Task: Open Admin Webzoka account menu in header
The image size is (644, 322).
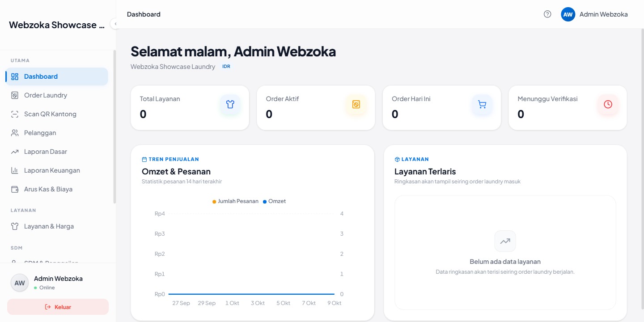Action: [594, 14]
